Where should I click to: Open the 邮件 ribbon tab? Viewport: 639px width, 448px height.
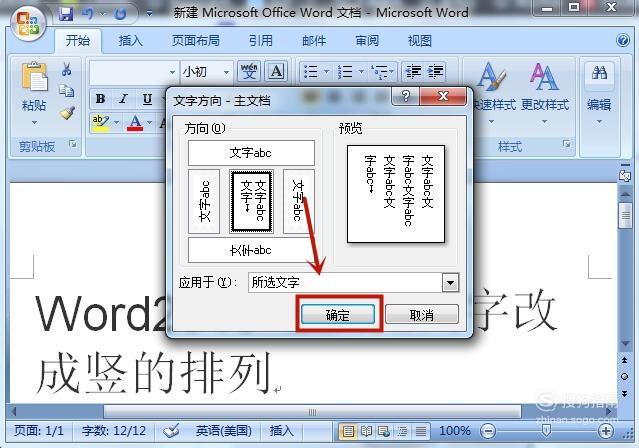pos(314,40)
